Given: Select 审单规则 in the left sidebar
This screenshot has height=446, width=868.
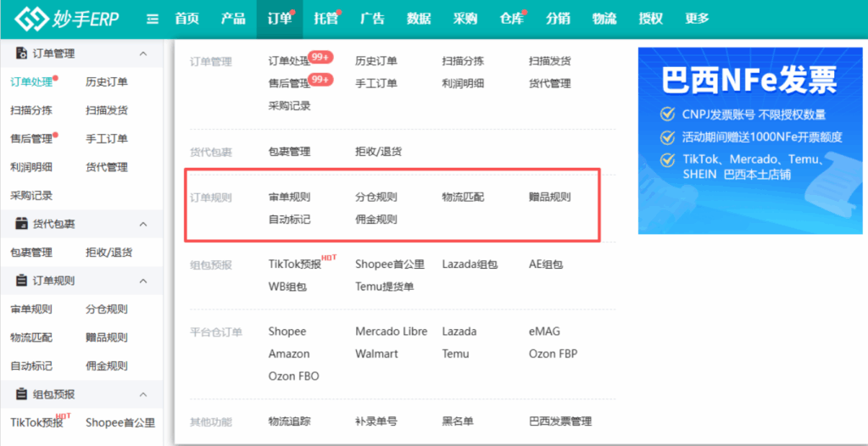Looking at the screenshot, I should [31, 309].
